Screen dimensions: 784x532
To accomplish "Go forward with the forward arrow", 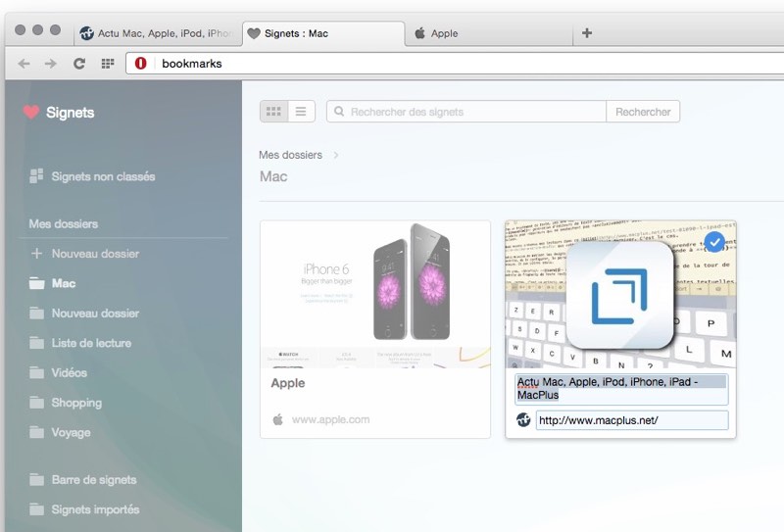I will click(x=51, y=64).
